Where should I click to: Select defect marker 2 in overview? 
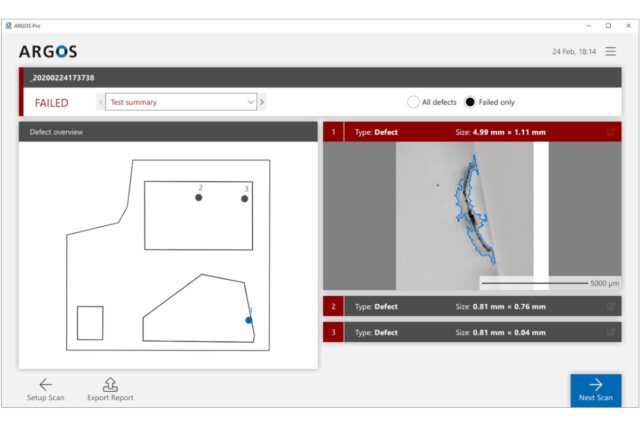[198, 198]
